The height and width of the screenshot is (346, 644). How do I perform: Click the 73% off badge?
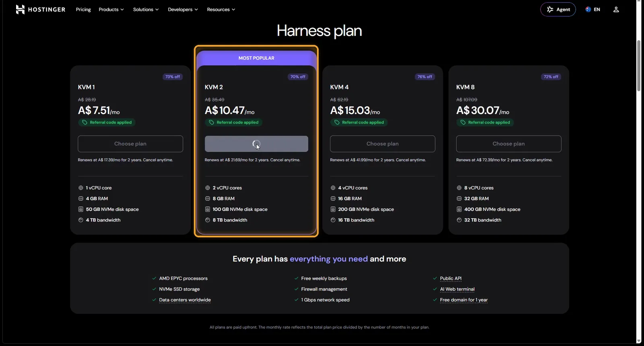tap(173, 77)
